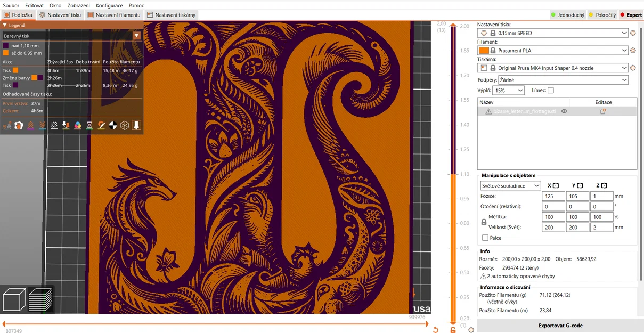Toggle Tool changes icon in legend
This screenshot has width=644, height=333.
click(x=66, y=125)
